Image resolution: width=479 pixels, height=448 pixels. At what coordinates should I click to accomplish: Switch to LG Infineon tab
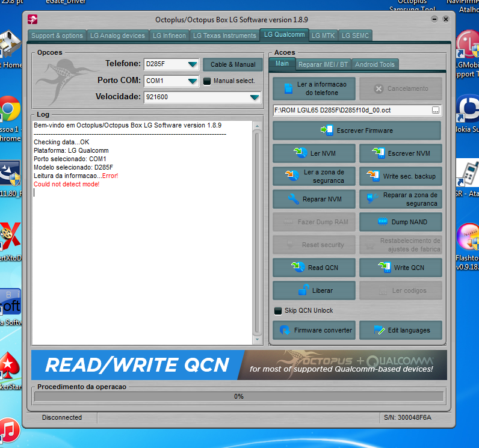click(169, 35)
